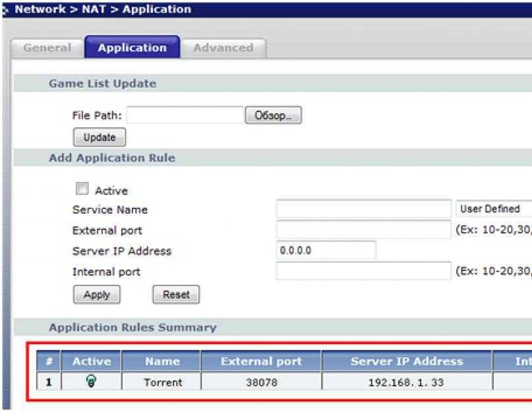Click the Server IP Address field showing 0.0.0.0
This screenshot has height=412, width=532.
point(326,250)
